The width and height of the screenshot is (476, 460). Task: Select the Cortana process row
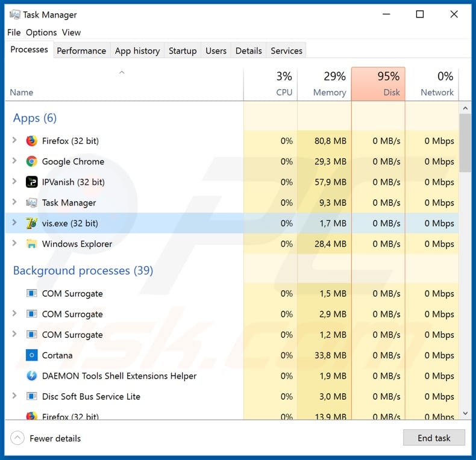point(232,355)
